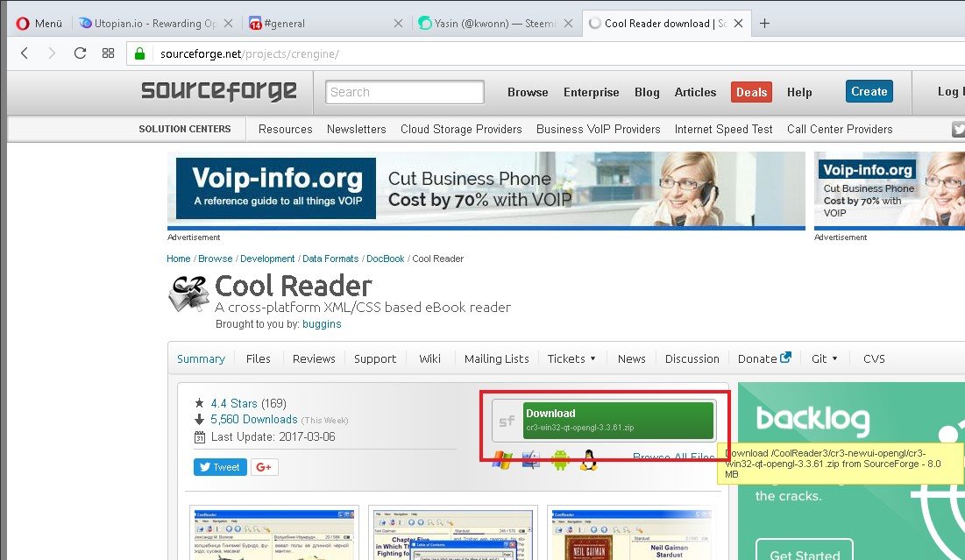Image resolution: width=965 pixels, height=560 pixels.
Task: Close the Cool Reader download tab
Action: pos(739,24)
